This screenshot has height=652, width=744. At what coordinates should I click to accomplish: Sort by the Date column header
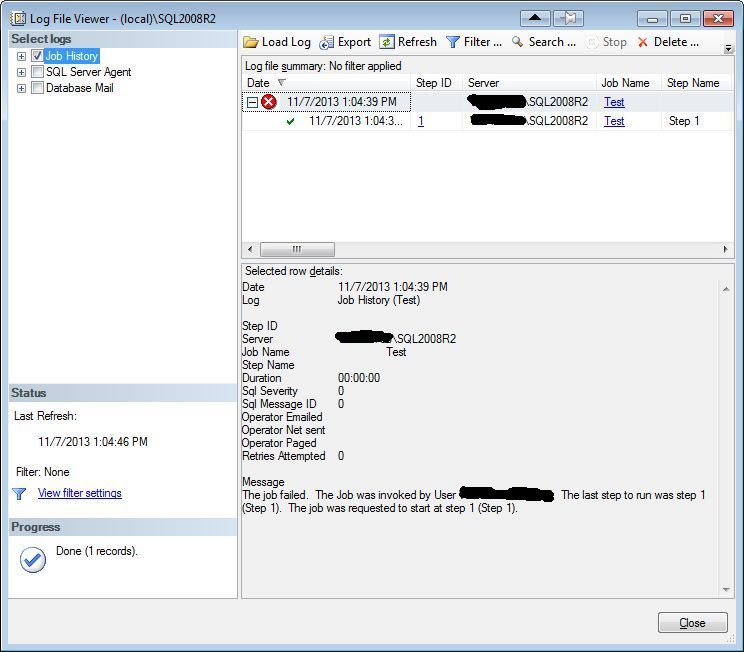(326, 83)
